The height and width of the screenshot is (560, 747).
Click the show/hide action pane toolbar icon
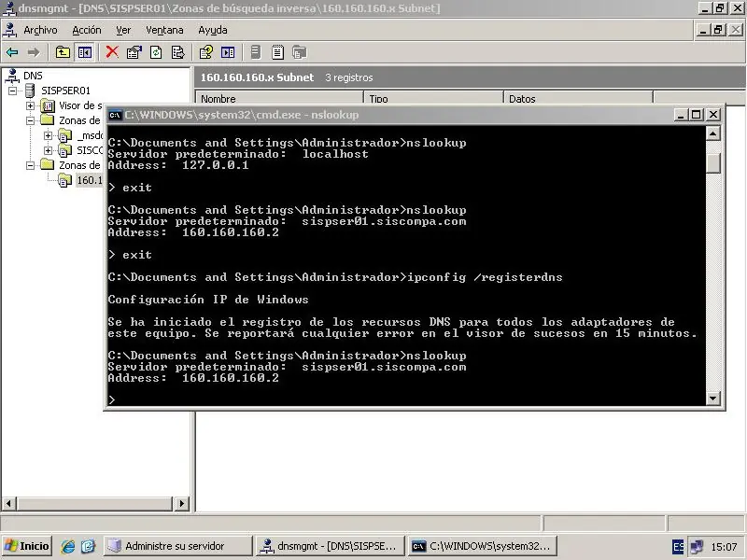(x=228, y=52)
